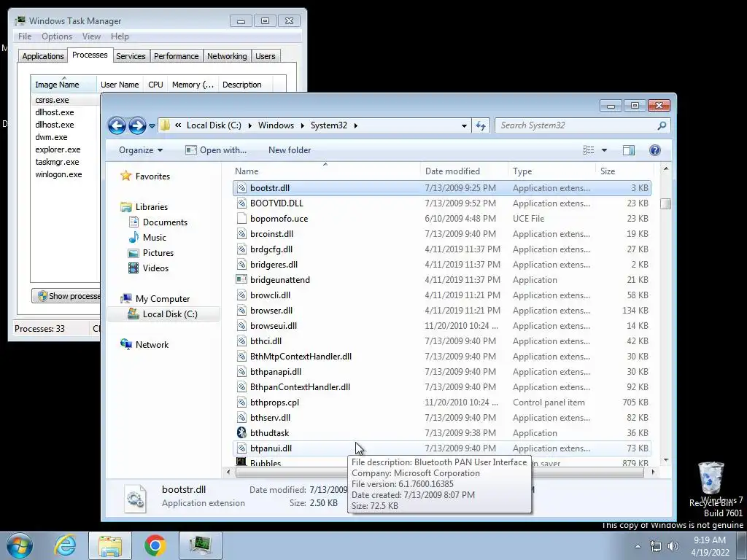Viewport: 747px width, 560px height.
Task: Select taskmgr.exe process in Task Manager
Action: [57, 162]
